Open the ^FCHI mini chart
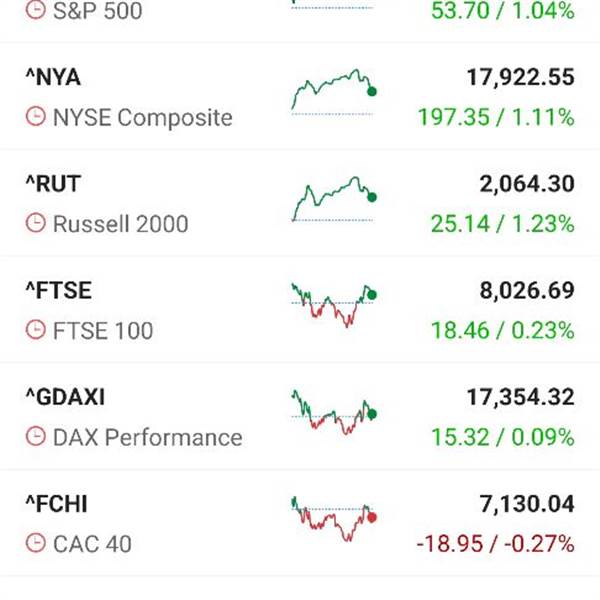The image size is (600, 600). 334,519
